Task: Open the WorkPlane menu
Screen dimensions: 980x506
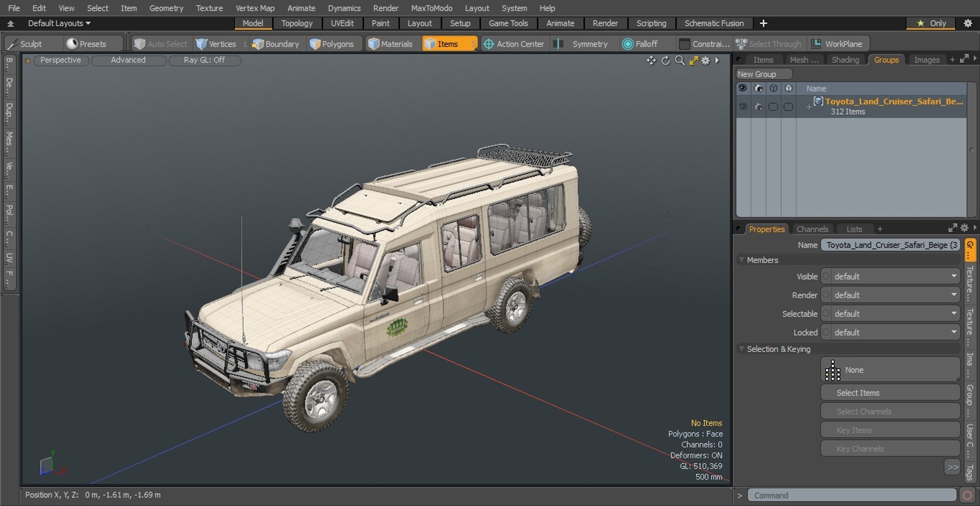Action: pos(839,44)
